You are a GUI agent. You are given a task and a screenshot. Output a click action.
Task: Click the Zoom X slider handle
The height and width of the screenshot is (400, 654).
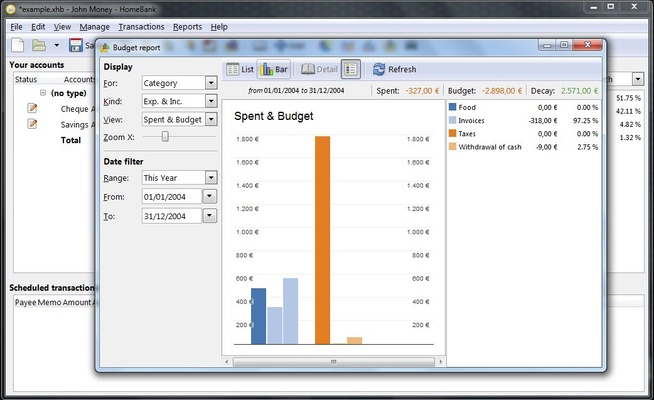(x=165, y=137)
